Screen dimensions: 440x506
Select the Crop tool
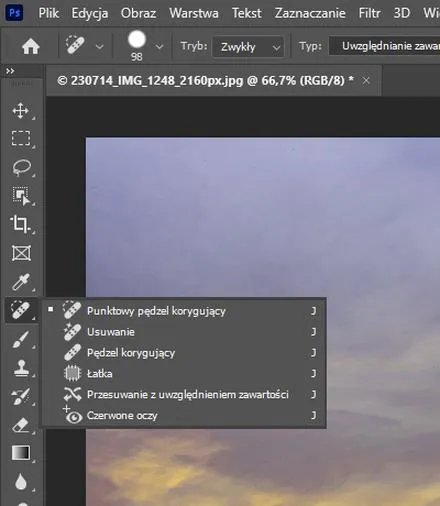click(x=21, y=224)
